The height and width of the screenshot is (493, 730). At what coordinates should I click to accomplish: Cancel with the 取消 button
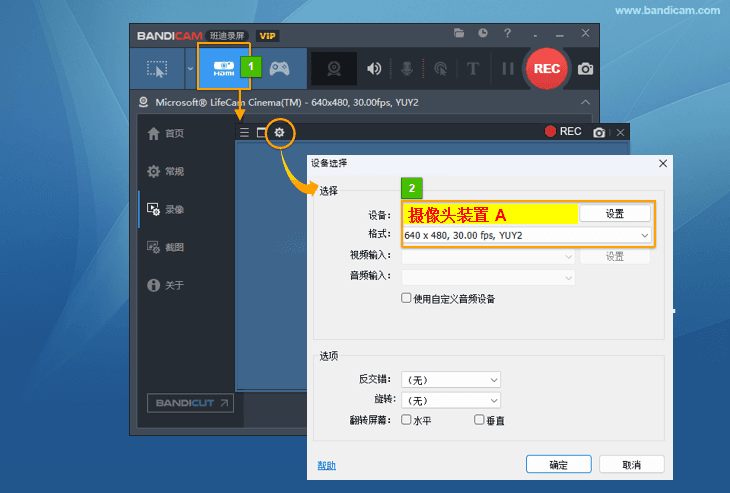(631, 464)
